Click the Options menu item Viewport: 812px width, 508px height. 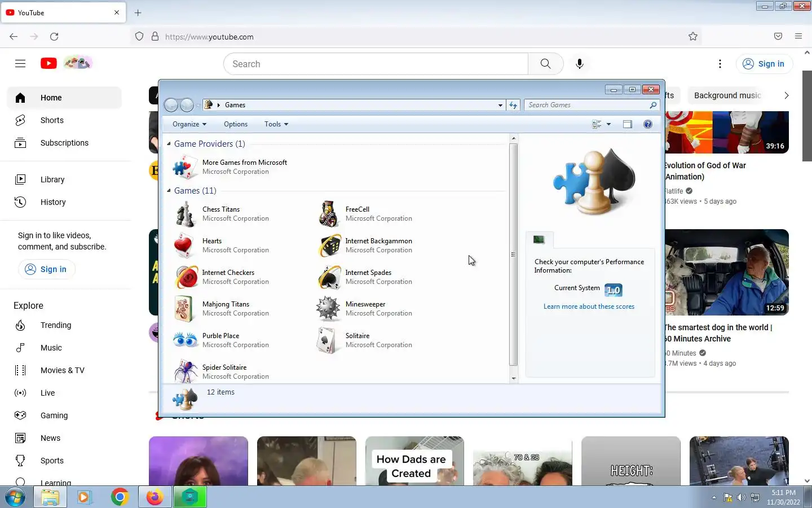tap(236, 124)
